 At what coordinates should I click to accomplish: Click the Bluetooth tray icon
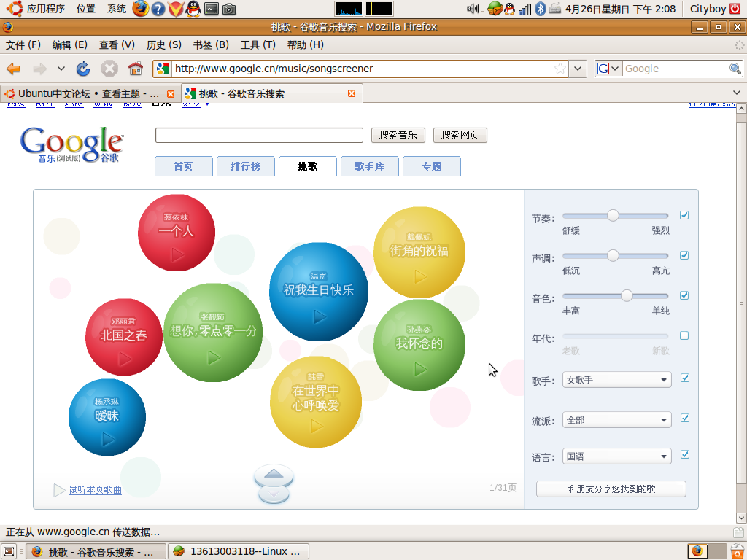(541, 9)
